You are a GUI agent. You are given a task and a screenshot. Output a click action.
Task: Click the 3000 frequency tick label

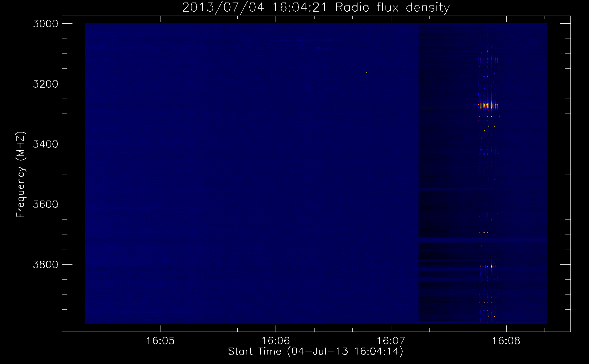46,24
